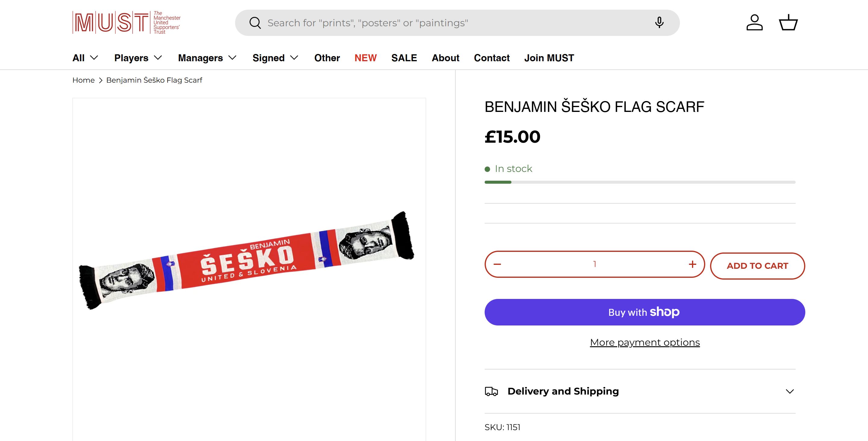Click the search magnifier icon

click(255, 23)
